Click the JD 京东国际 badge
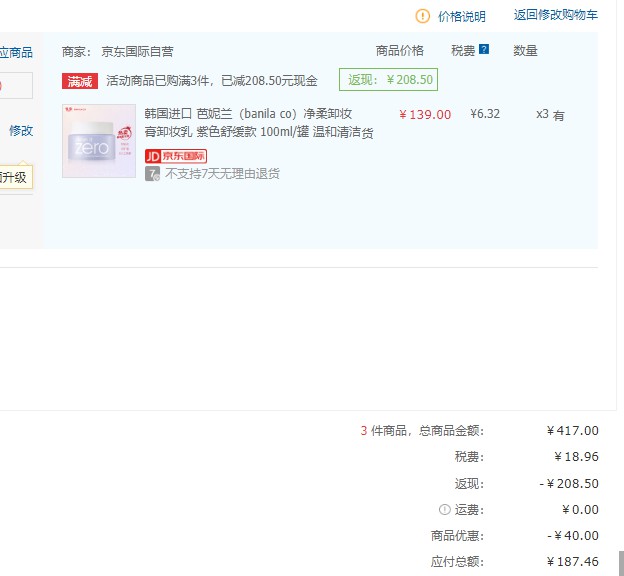Viewport: 624px width, 576px height. [x=176, y=156]
